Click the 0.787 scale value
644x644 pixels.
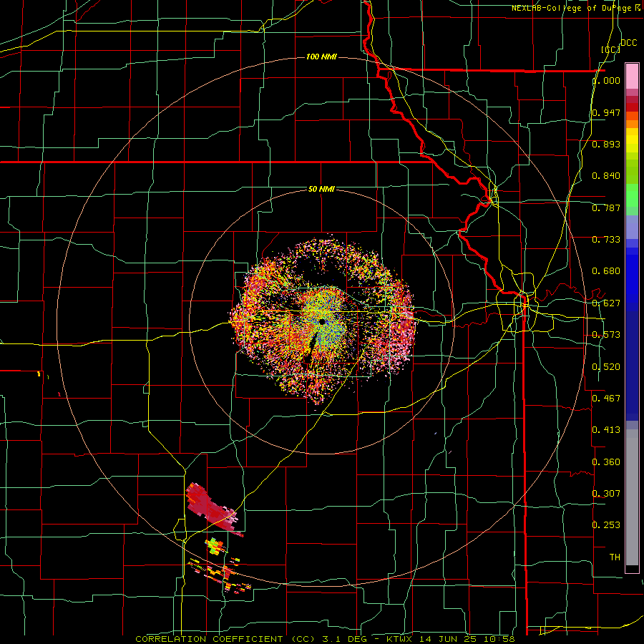(x=606, y=208)
